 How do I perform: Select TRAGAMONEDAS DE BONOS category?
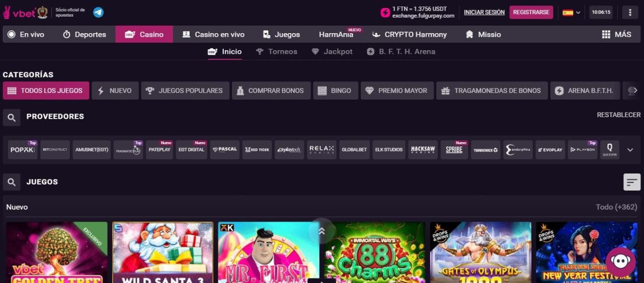492,90
